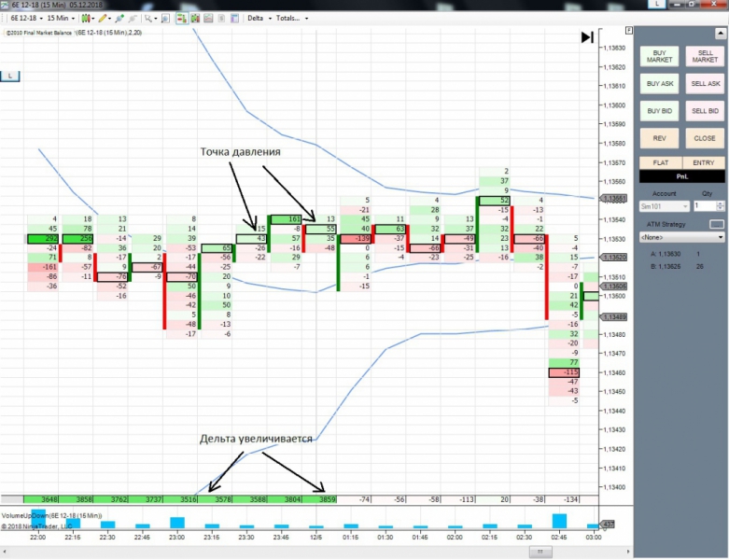The width and height of the screenshot is (729, 560).
Task: Click the SELL BID button
Action: tap(705, 111)
